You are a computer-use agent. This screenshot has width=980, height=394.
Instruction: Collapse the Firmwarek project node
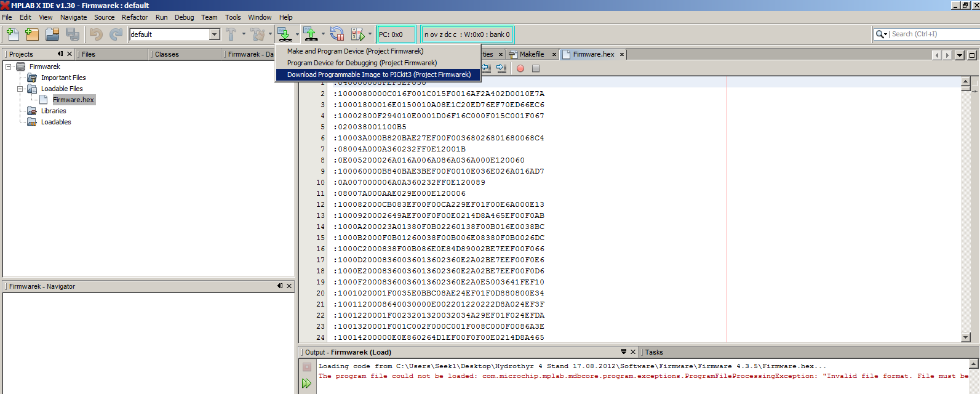pos(9,66)
